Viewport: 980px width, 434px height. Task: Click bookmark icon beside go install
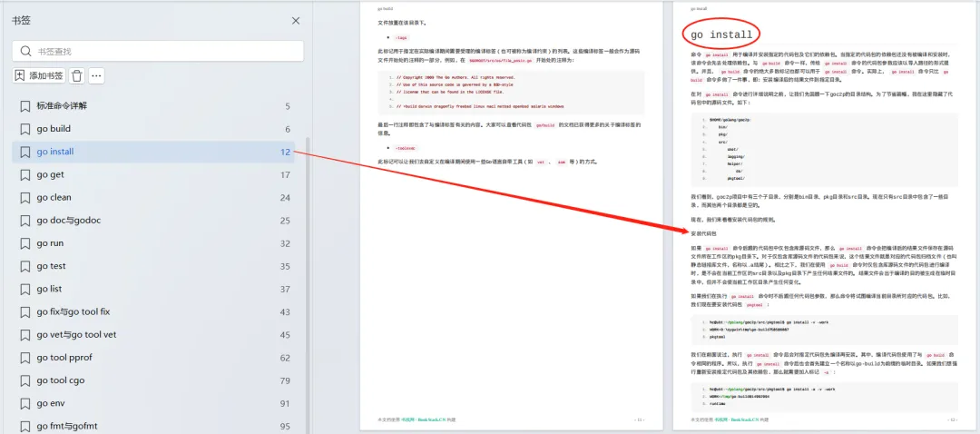(25, 152)
